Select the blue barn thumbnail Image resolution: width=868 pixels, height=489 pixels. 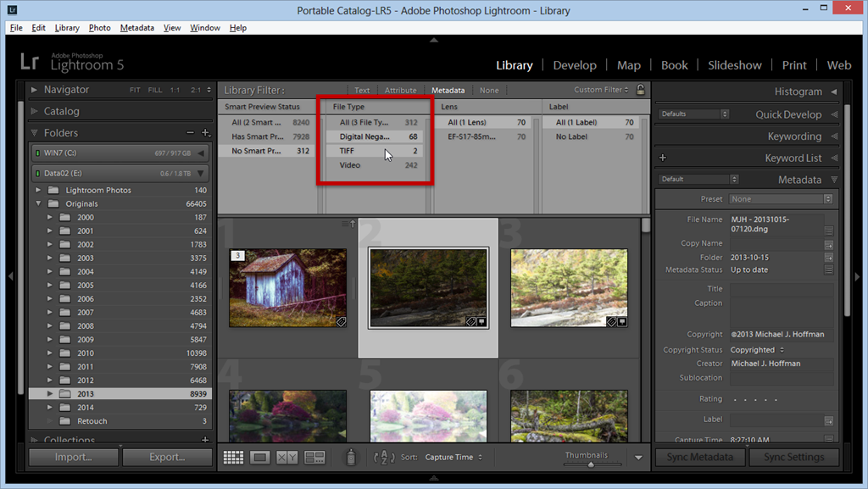pos(288,287)
